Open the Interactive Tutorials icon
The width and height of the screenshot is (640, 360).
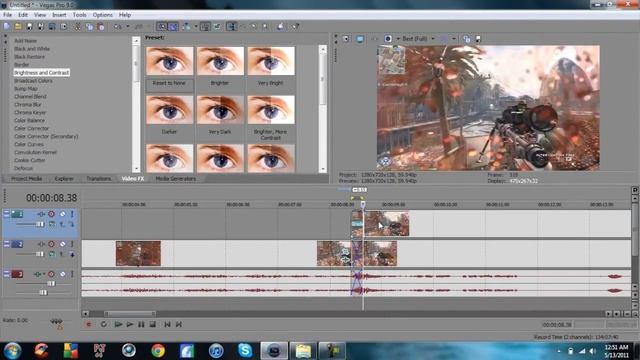[280, 27]
